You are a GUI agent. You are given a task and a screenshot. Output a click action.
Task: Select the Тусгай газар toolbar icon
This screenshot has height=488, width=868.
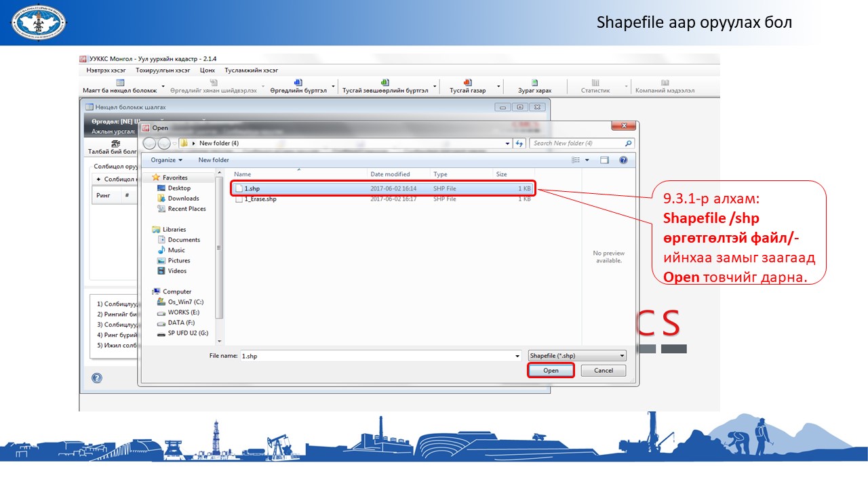467,83
